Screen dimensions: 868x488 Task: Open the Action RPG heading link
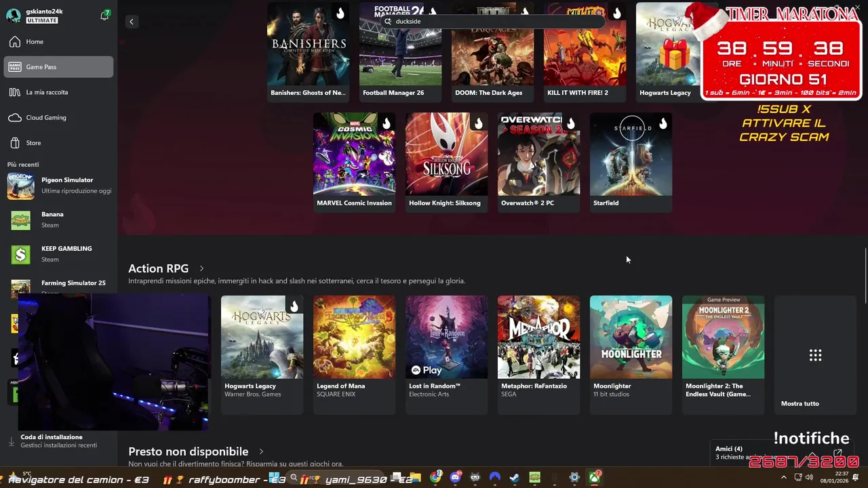(158, 268)
